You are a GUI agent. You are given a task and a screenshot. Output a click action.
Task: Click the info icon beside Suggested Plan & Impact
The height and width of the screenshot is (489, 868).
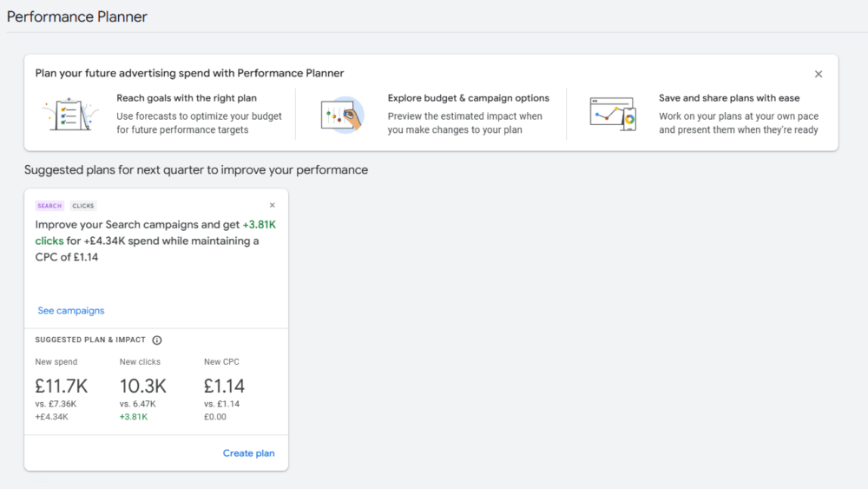pos(157,340)
